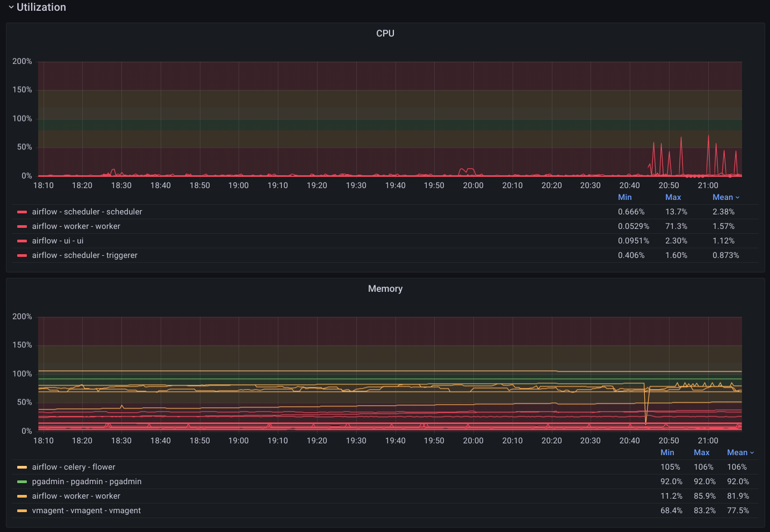Viewport: 770px width, 532px height.
Task: Isolate the vmagent - vmagent - vmagent series
Action: (86, 511)
